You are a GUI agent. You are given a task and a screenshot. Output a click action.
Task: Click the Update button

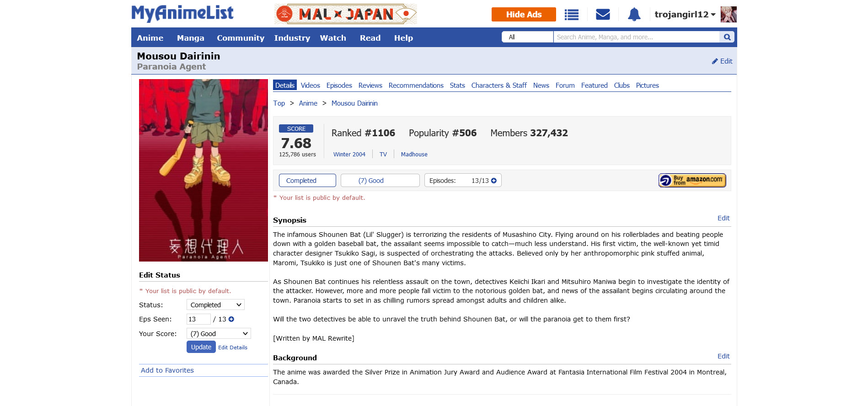click(x=201, y=347)
